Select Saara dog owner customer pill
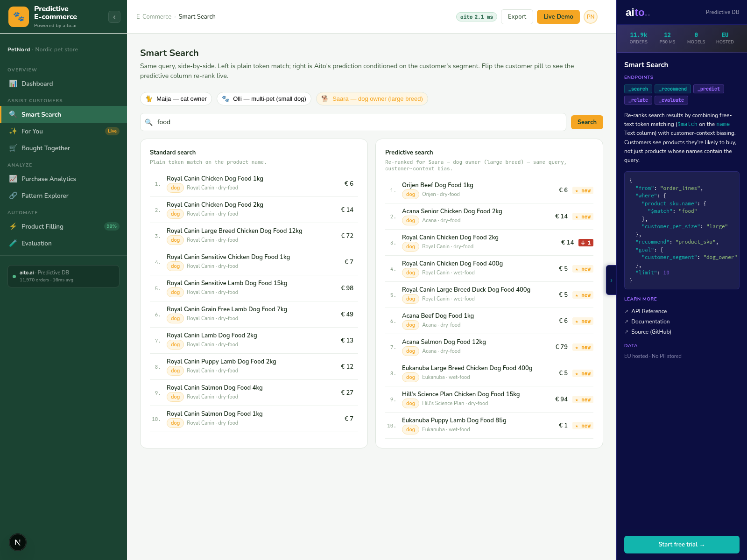Image resolution: width=747 pixels, height=560 pixels. (x=372, y=99)
